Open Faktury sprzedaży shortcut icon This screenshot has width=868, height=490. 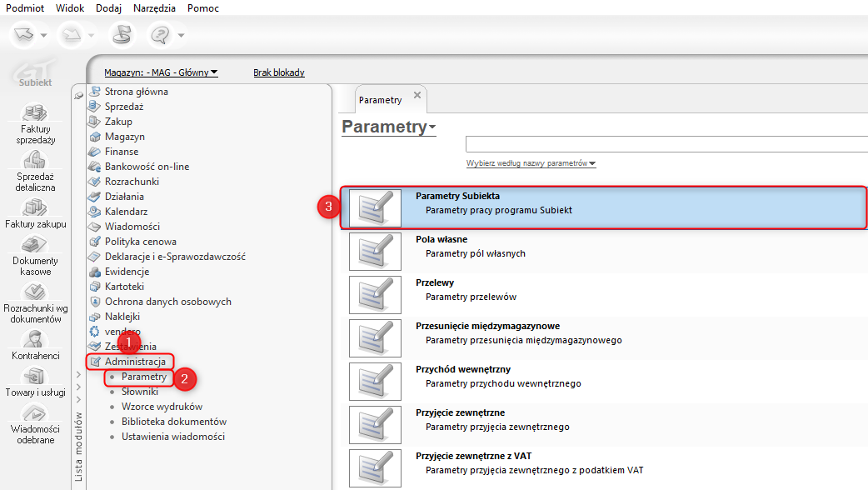click(34, 112)
